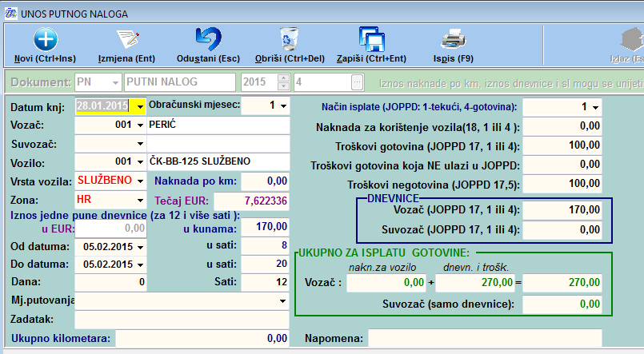Open the Vozilo code dropdown
Viewport: 644px width, 354px height.
[x=141, y=162]
